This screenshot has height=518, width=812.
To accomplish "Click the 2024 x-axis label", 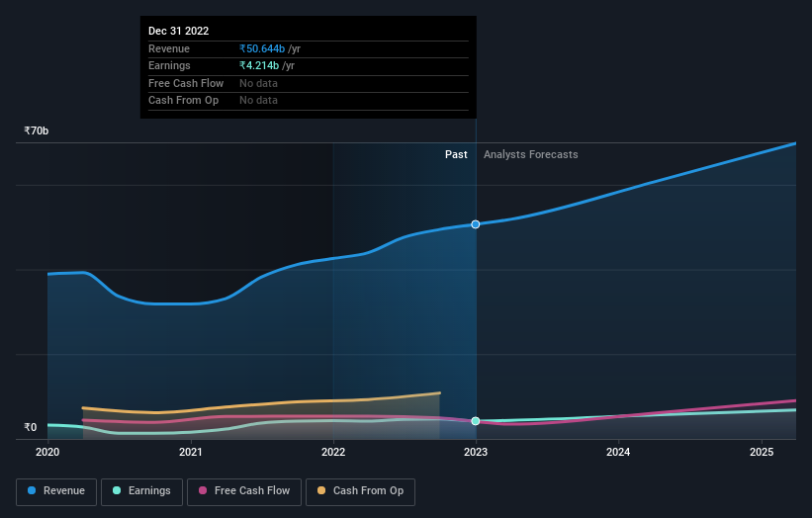I will click(x=618, y=453).
